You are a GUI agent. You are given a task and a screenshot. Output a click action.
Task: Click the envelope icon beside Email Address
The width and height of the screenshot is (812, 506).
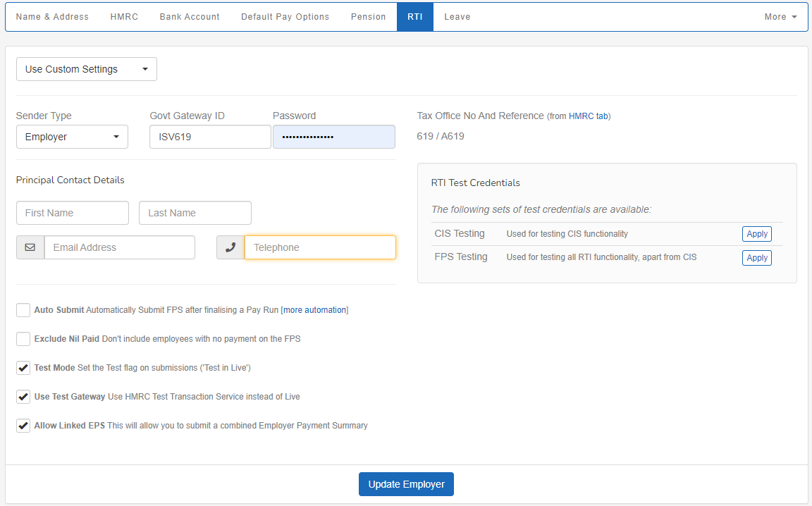(x=30, y=247)
